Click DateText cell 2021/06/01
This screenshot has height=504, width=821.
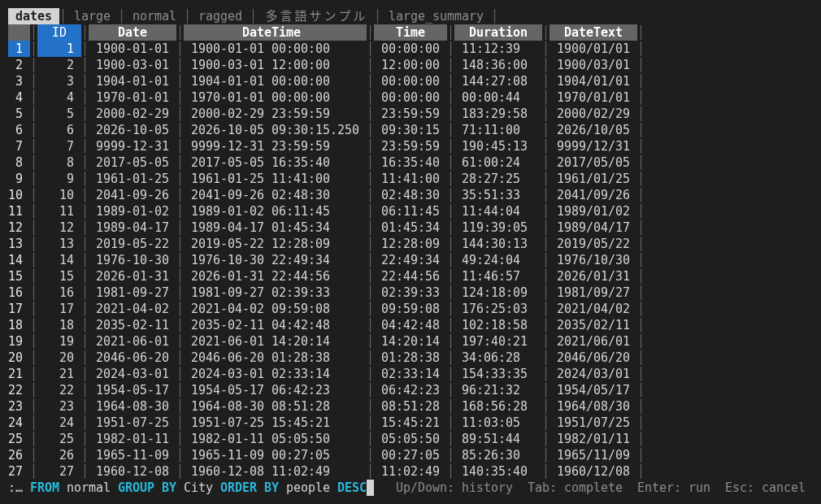(x=593, y=341)
